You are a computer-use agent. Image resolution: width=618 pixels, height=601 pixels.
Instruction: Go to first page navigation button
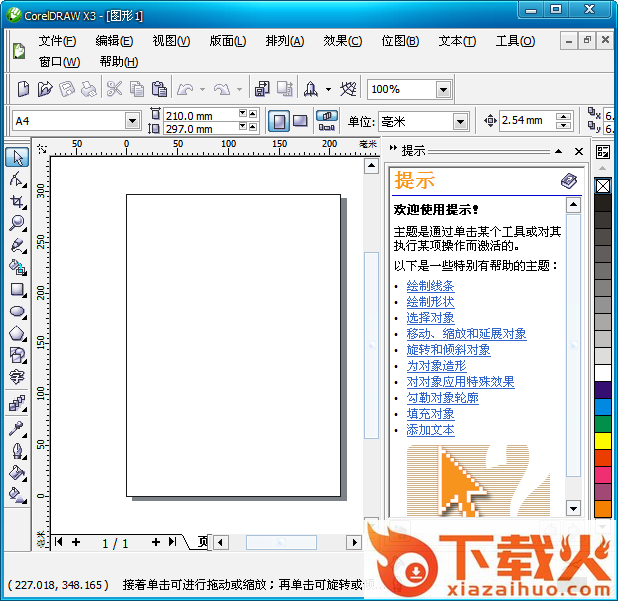[x=59, y=542]
